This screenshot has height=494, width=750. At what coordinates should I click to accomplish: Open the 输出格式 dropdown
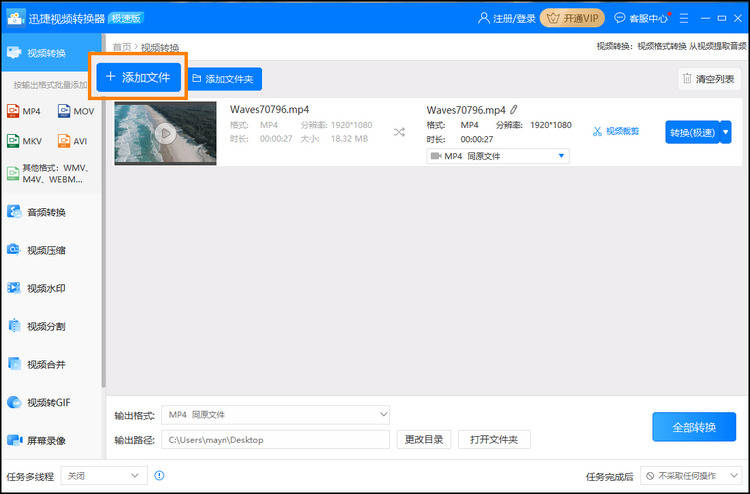276,415
